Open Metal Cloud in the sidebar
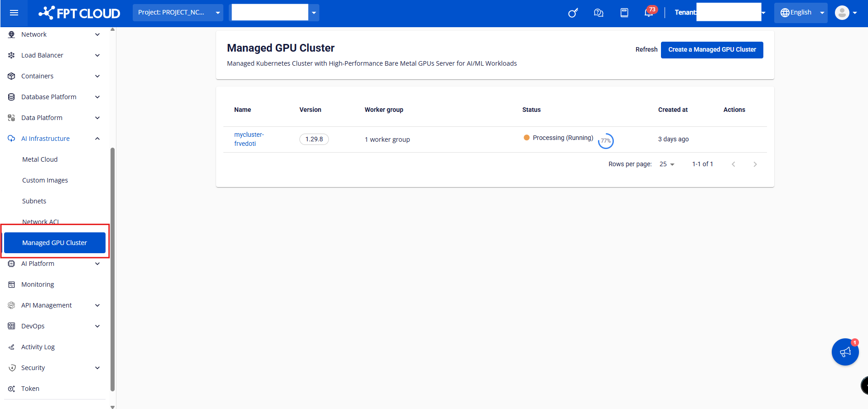 [40, 159]
